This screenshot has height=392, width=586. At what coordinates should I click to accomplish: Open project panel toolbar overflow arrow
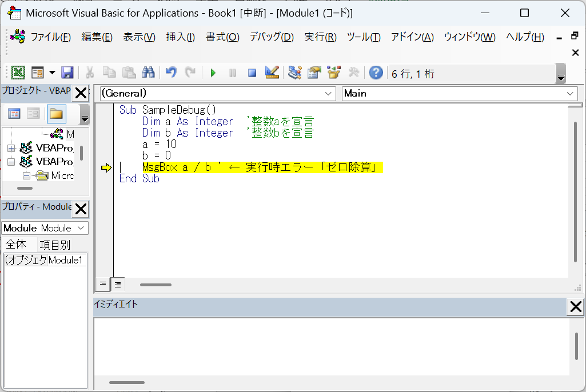coord(85,114)
